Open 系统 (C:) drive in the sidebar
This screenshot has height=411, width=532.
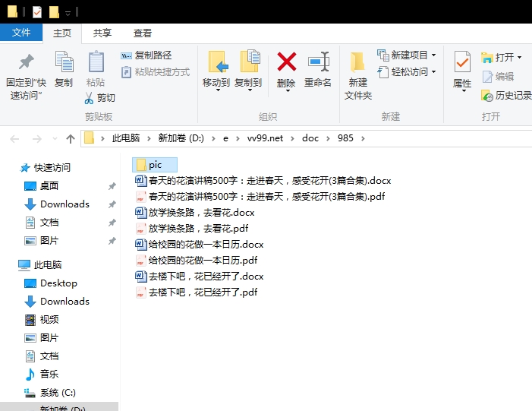click(50, 393)
